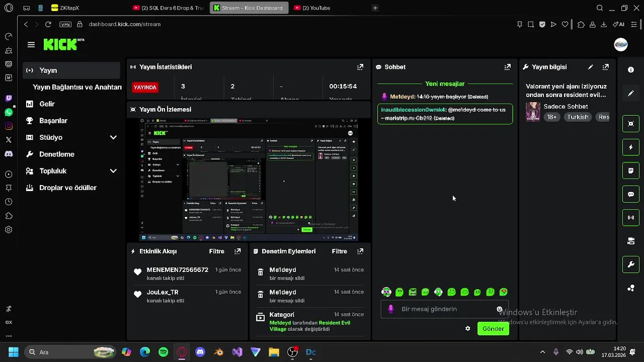The width and height of the screenshot is (644, 362).
Task: Insert the heart-eyes emote at row end
Action: tap(504, 292)
